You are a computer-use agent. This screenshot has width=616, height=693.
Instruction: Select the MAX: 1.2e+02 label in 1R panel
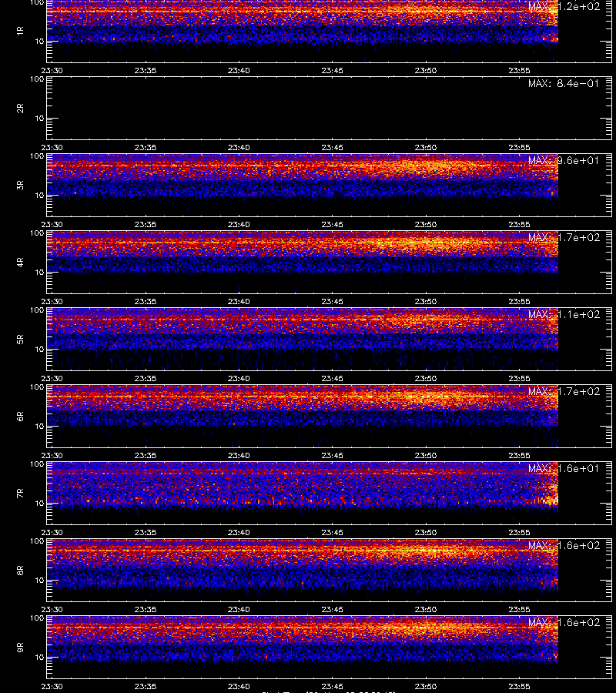click(x=564, y=7)
